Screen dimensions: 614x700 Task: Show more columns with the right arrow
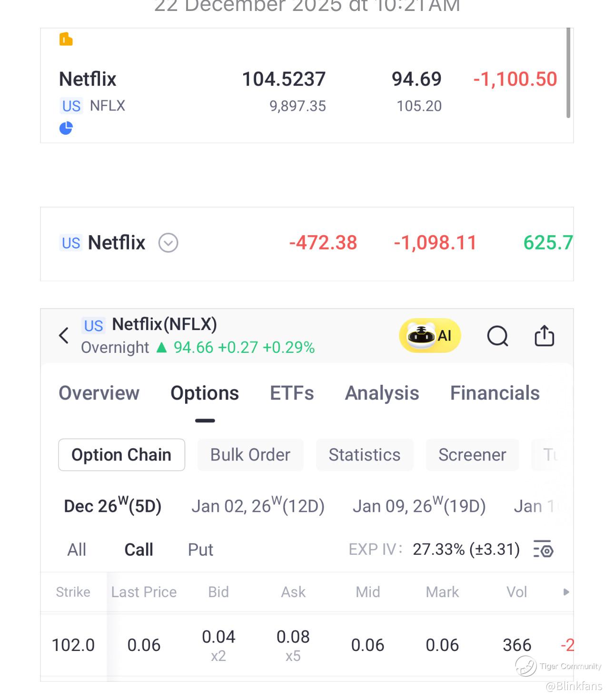566,592
